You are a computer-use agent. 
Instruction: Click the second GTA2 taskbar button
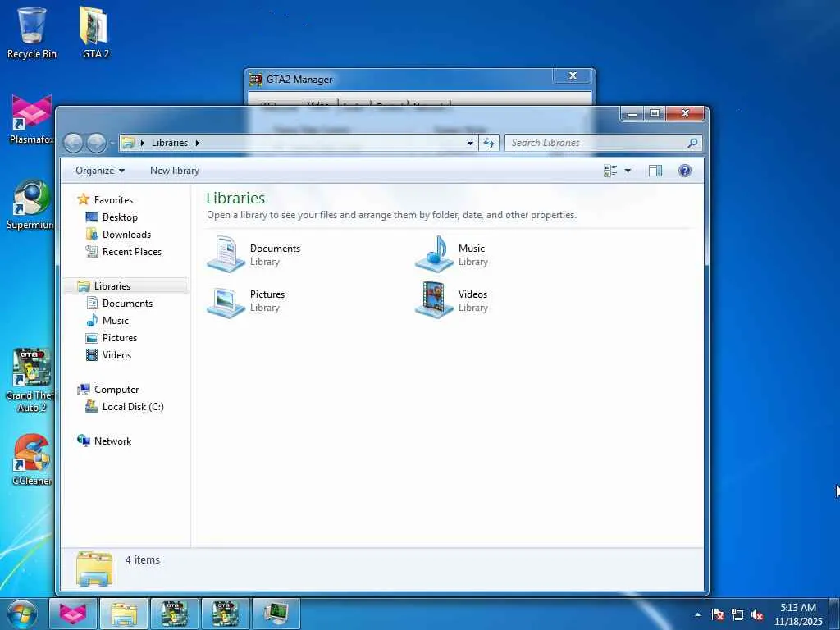pos(226,614)
